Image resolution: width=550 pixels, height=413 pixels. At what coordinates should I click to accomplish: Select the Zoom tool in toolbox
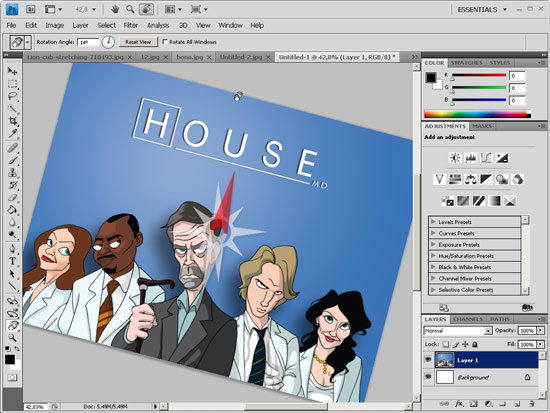click(x=13, y=338)
